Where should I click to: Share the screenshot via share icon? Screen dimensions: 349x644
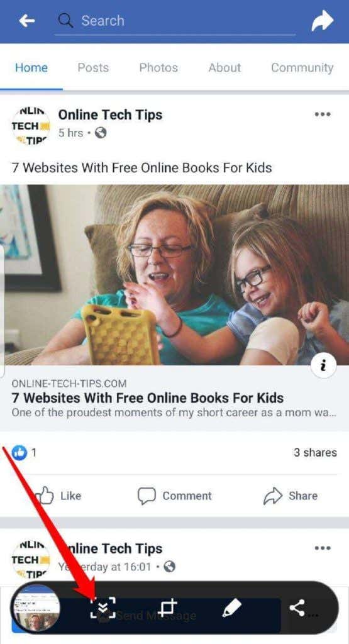point(297,608)
